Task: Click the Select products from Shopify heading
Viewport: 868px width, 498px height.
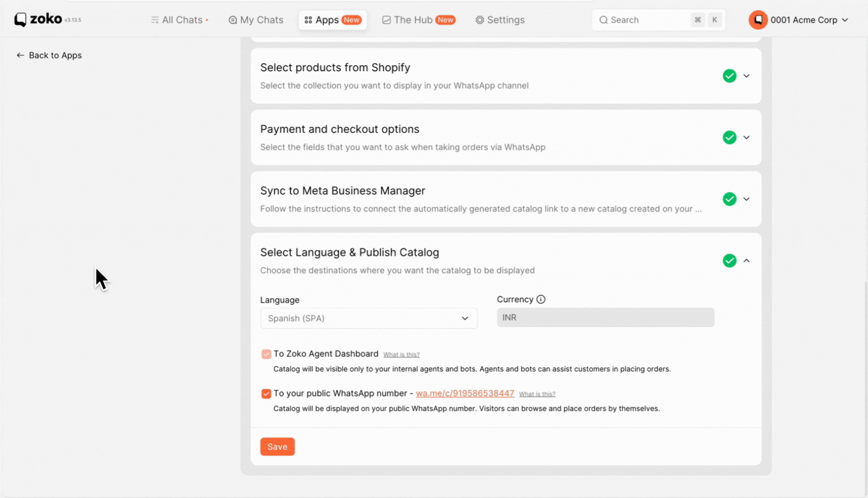Action: [x=335, y=68]
